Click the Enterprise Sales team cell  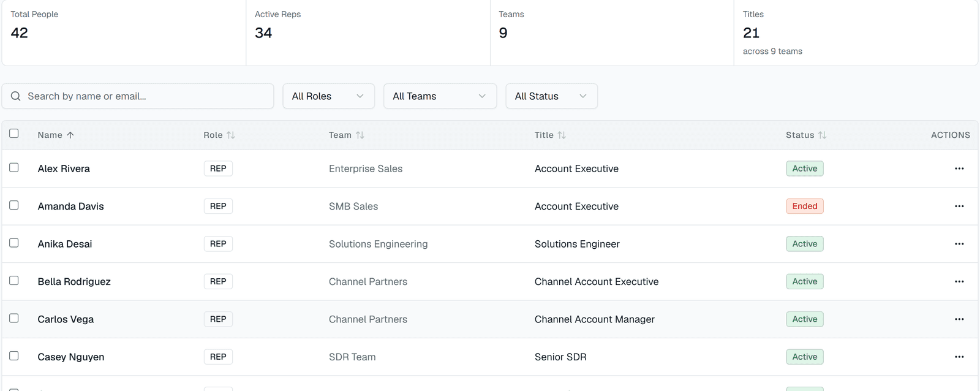point(366,169)
